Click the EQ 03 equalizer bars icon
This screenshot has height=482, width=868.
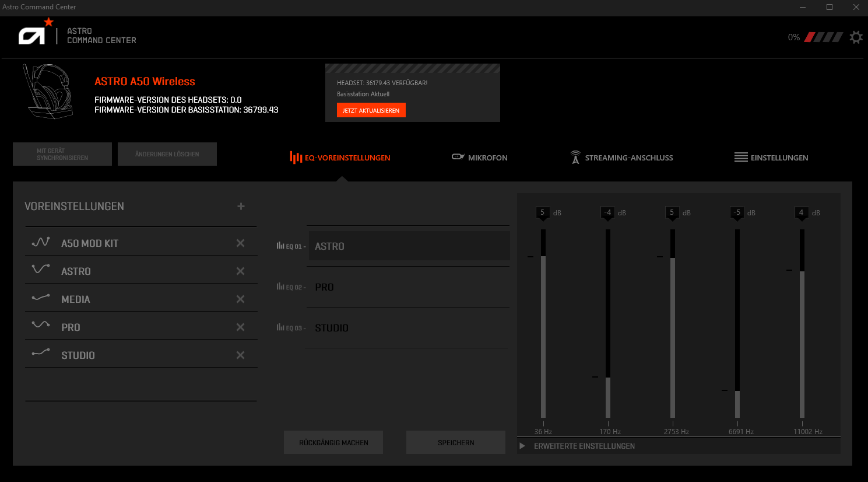click(282, 328)
